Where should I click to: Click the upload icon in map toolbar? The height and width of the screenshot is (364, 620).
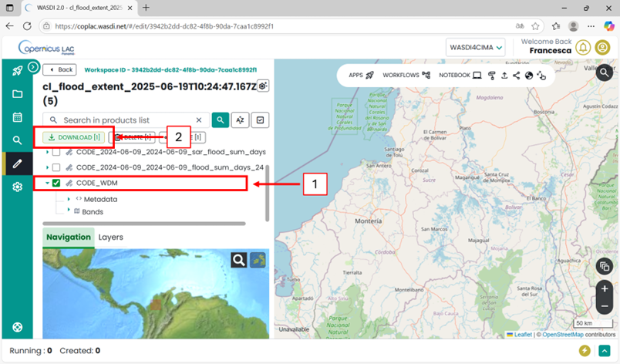[504, 76]
